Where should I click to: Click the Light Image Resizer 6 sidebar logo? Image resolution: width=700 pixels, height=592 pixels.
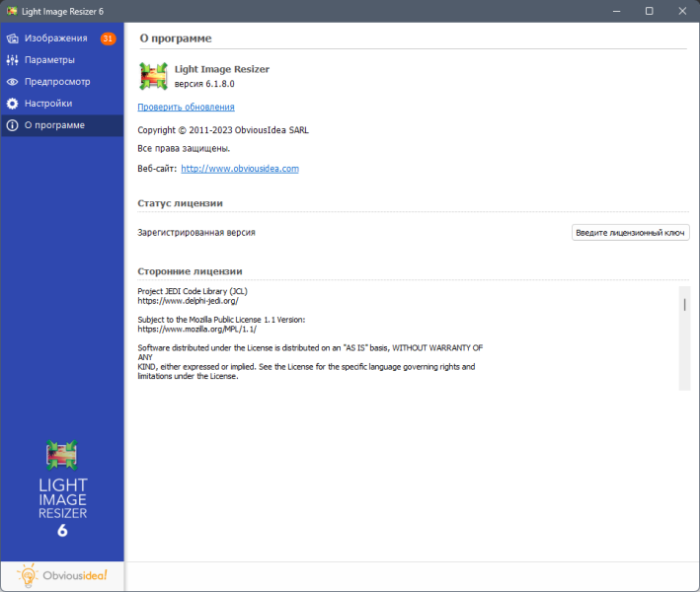[x=62, y=488]
